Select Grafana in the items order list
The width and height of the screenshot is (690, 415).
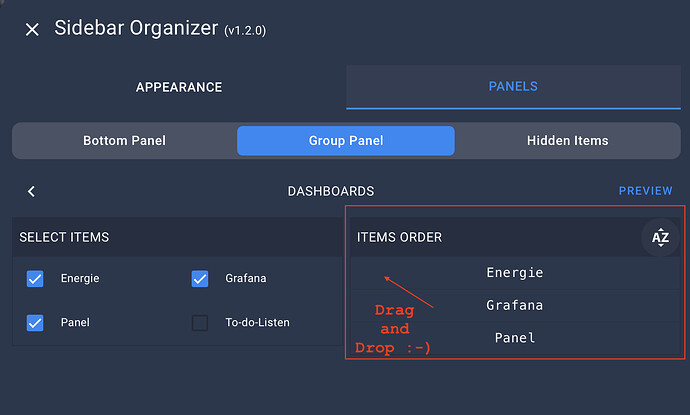[515, 305]
